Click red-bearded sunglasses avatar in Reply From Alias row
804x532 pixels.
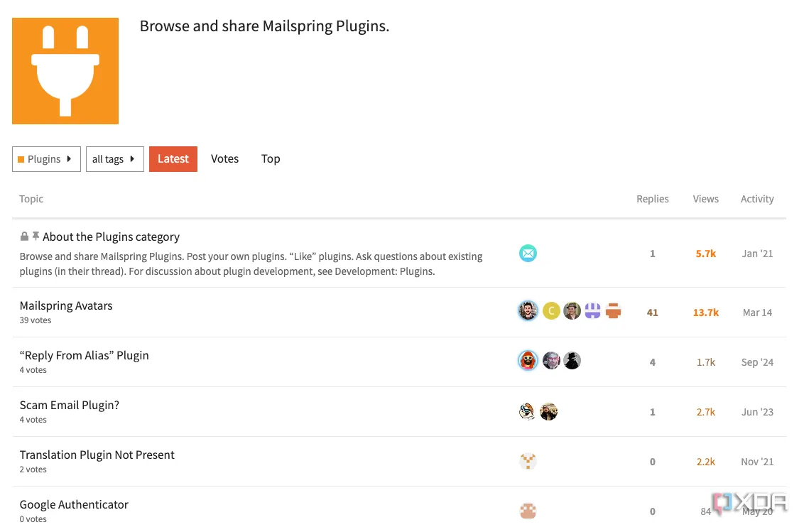(528, 360)
